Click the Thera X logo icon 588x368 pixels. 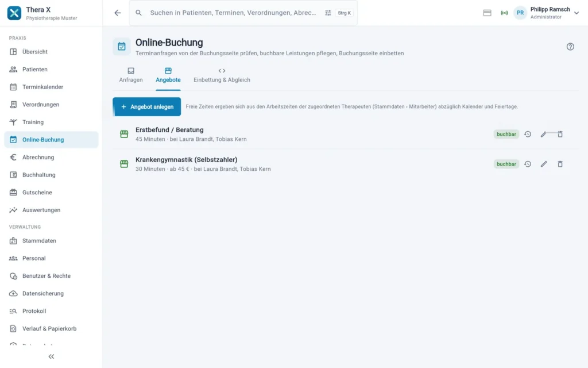click(x=14, y=13)
